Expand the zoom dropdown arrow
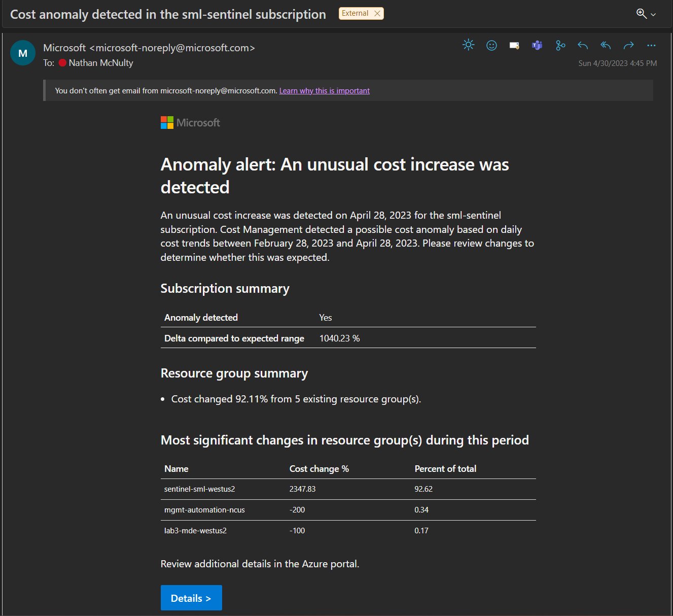The image size is (673, 616). click(653, 15)
